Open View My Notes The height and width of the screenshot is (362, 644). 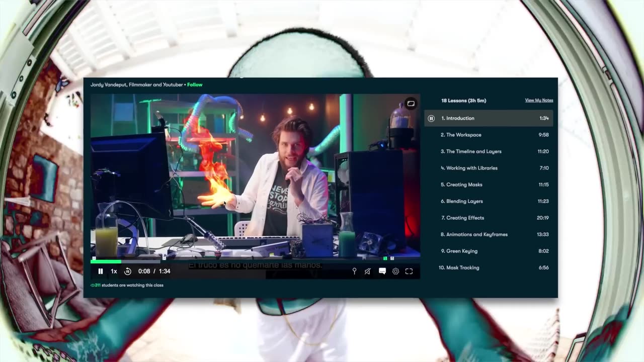point(539,100)
